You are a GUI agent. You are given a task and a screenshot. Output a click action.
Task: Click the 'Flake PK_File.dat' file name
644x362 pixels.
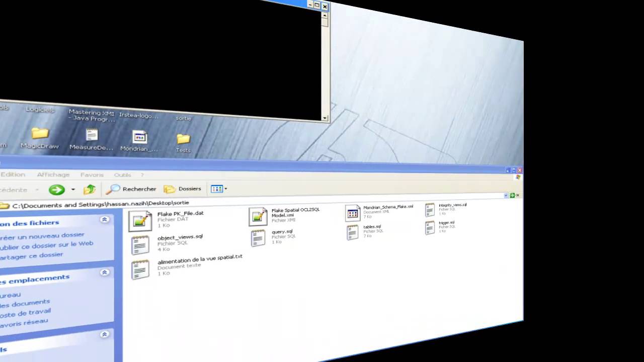[x=180, y=214]
